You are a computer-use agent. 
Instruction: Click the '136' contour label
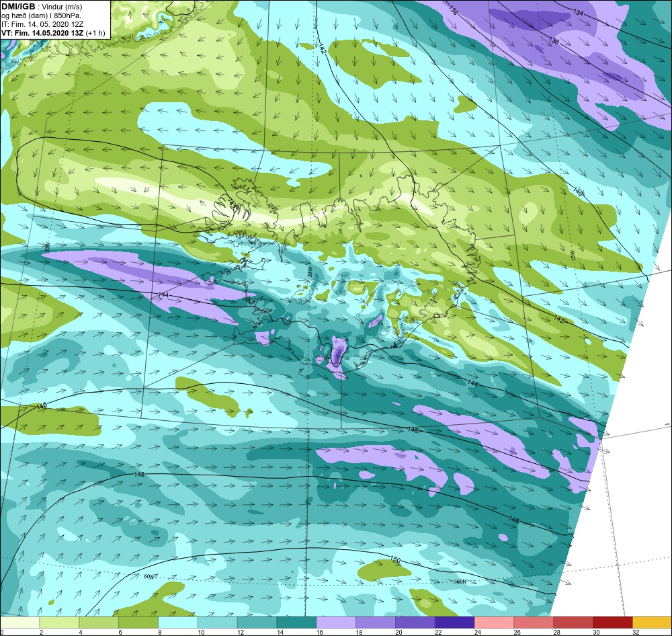tap(554, 41)
